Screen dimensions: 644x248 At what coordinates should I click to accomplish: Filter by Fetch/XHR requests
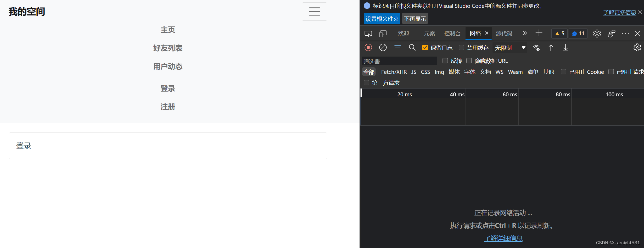pos(394,72)
